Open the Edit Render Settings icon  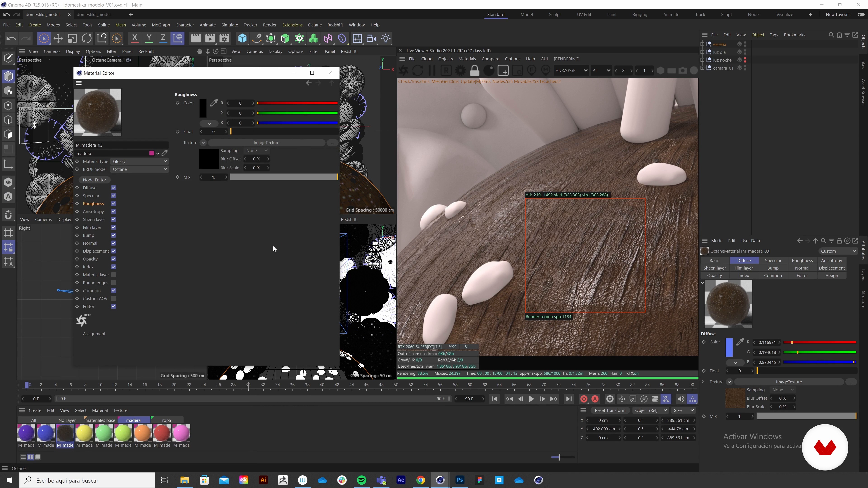pyautogui.click(x=224, y=38)
